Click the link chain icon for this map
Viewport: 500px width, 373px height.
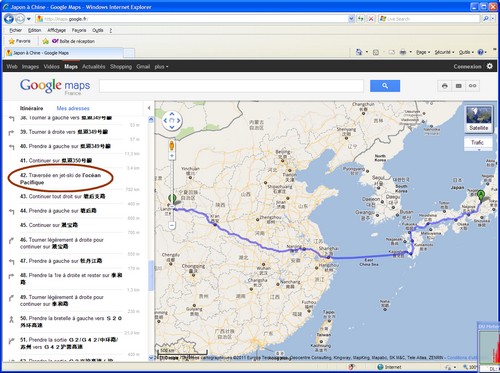pyautogui.click(x=473, y=86)
